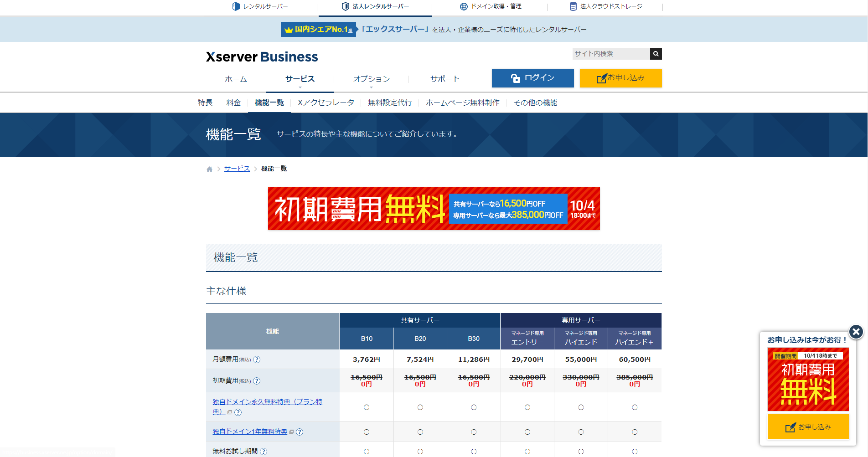Select 法人レンタルサーバー top tab

pyautogui.click(x=375, y=6)
